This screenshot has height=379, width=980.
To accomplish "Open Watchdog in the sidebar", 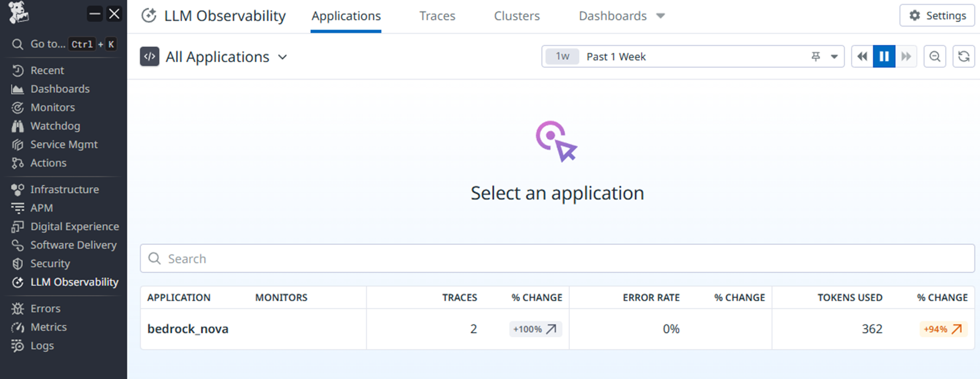I will tap(55, 126).
